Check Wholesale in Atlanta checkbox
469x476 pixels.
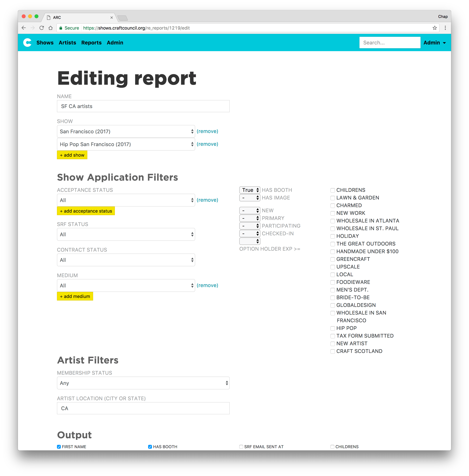(333, 221)
